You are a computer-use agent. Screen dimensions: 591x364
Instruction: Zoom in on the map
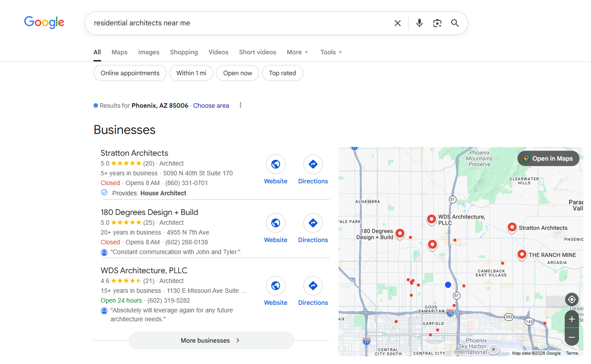[571, 319]
